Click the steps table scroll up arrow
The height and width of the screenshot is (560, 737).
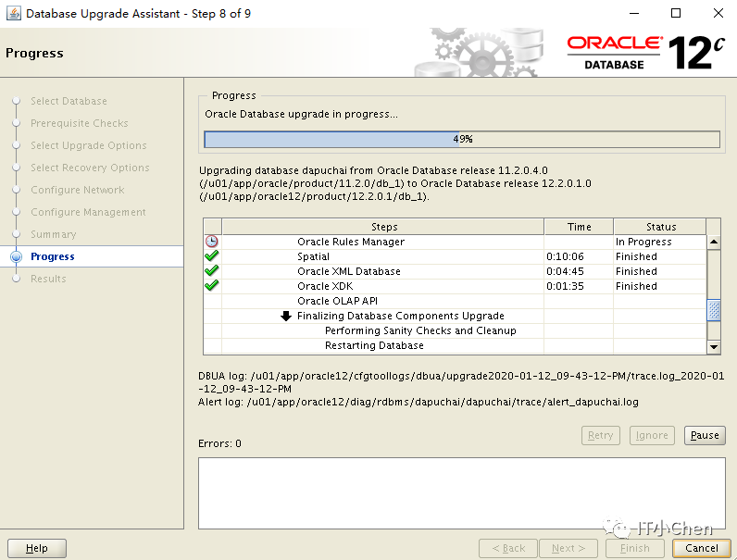714,242
